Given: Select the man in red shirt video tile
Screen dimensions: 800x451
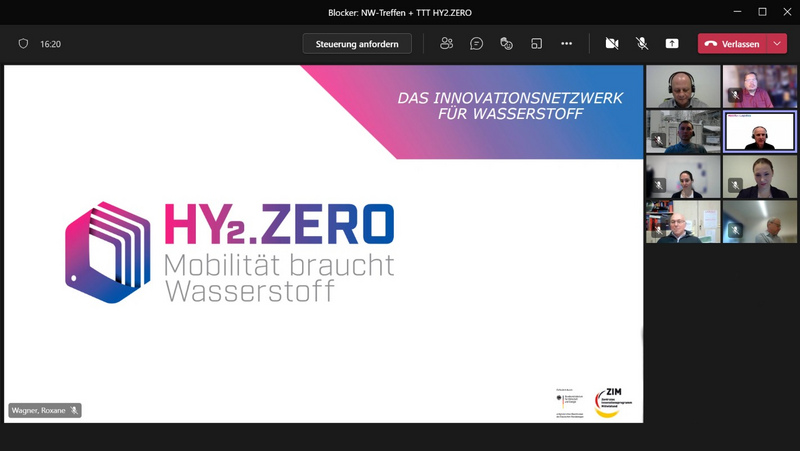Looking at the screenshot, I should pos(760,86).
